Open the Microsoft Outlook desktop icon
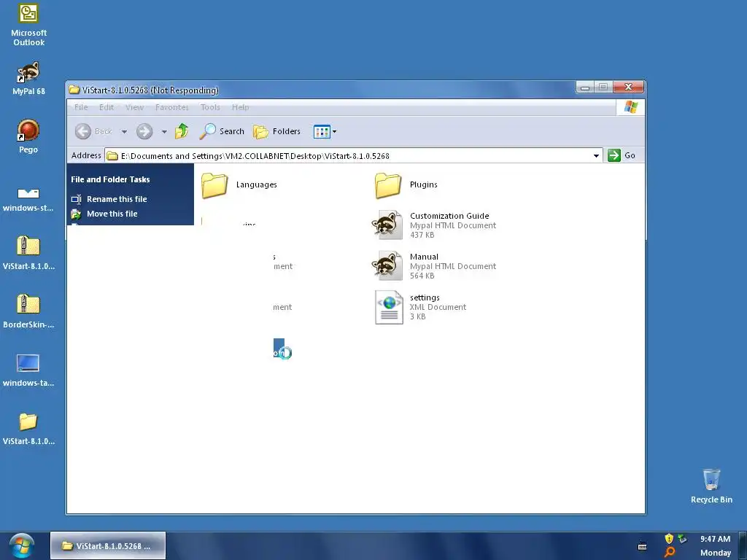Image resolution: width=747 pixels, height=560 pixels. (x=28, y=24)
